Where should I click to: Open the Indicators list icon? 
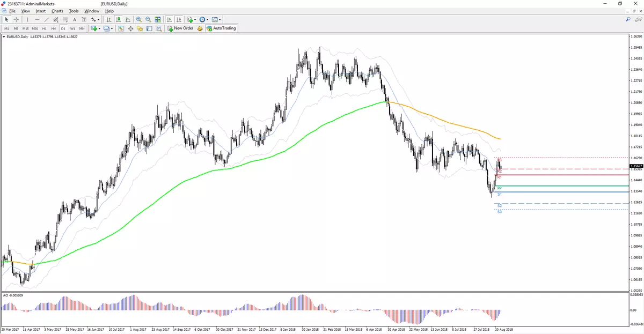pyautogui.click(x=190, y=19)
